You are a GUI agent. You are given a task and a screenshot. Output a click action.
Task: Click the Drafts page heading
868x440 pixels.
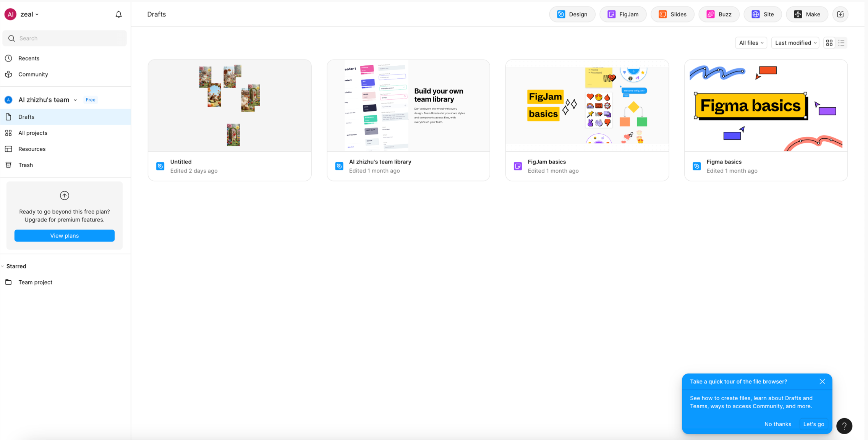click(157, 15)
